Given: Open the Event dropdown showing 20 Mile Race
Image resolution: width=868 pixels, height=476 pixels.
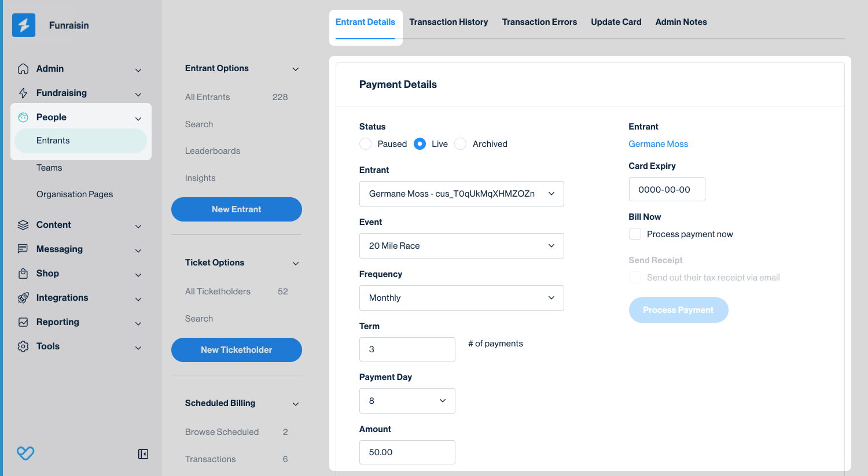Looking at the screenshot, I should (x=461, y=246).
